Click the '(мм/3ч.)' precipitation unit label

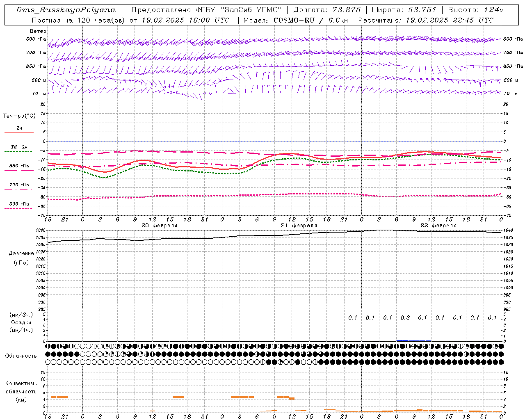point(21,315)
